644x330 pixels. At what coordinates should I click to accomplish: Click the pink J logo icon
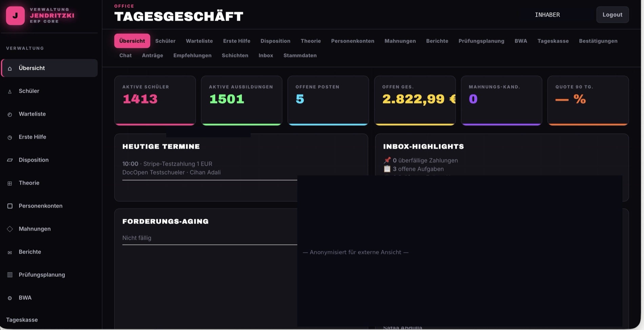click(15, 16)
